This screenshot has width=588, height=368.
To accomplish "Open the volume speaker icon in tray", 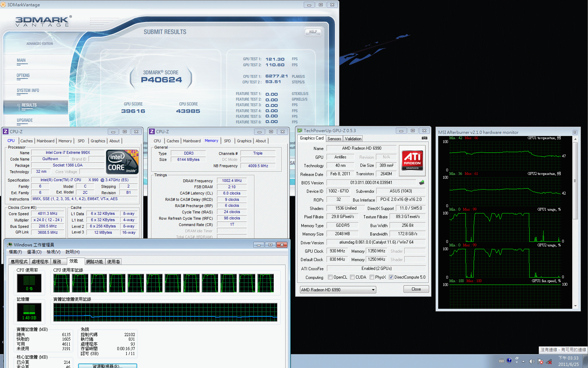I will point(532,361).
